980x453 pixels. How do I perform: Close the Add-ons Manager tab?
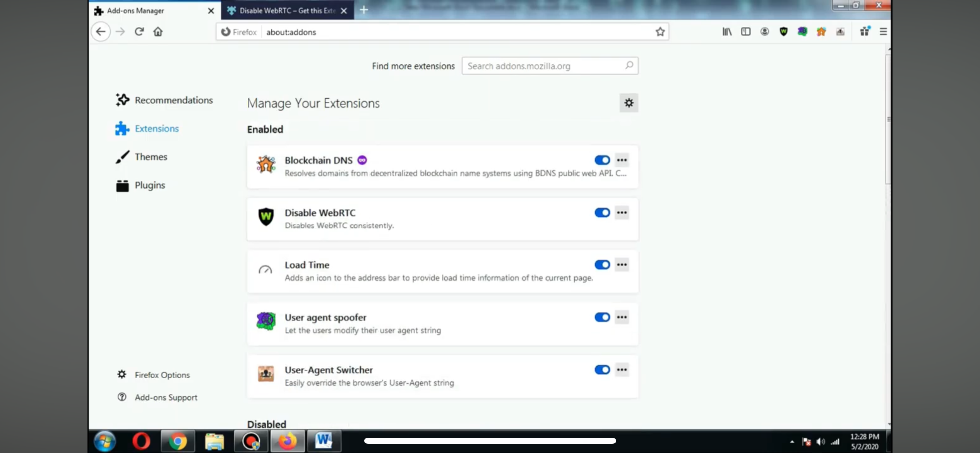click(x=211, y=11)
